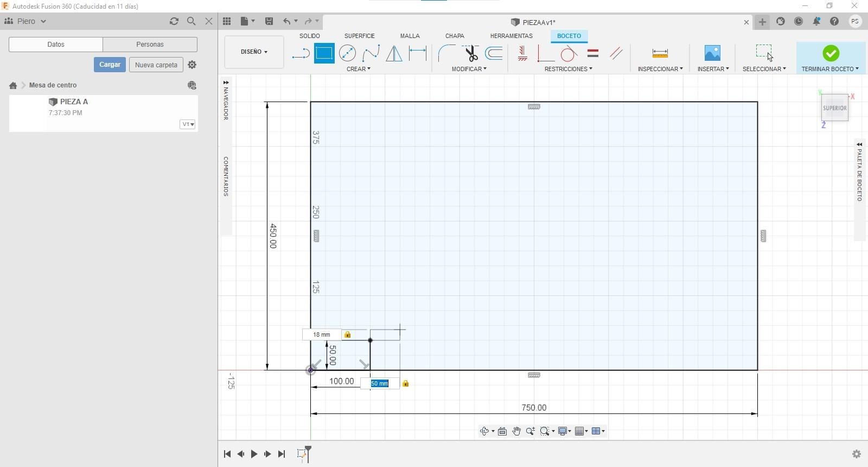Switch to the Chapa tab
This screenshot has width=868, height=467.
click(x=455, y=36)
